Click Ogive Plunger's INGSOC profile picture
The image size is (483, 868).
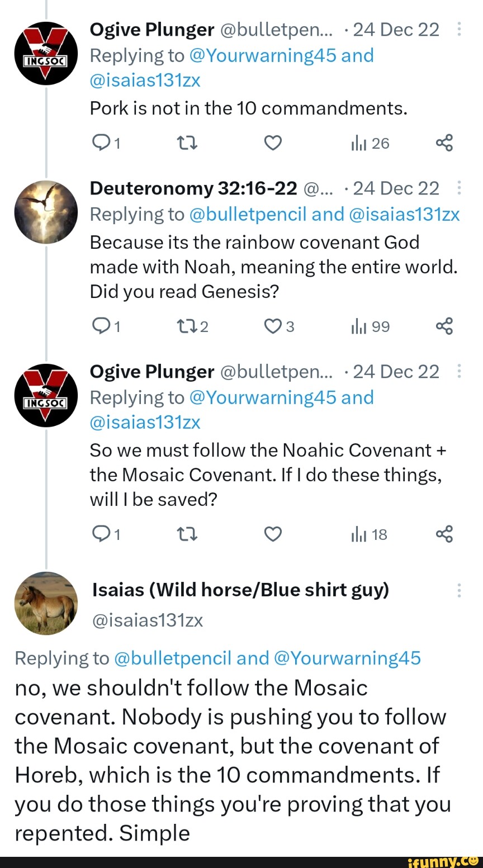tap(46, 53)
